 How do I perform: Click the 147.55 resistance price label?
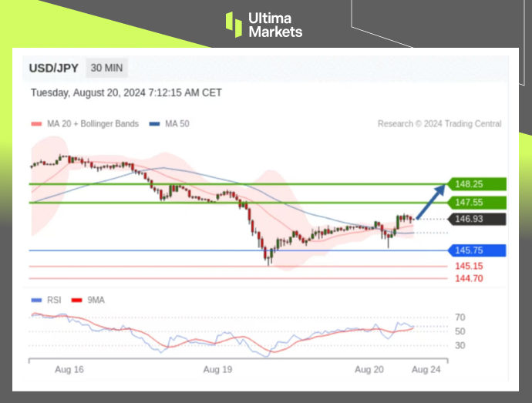(x=477, y=203)
